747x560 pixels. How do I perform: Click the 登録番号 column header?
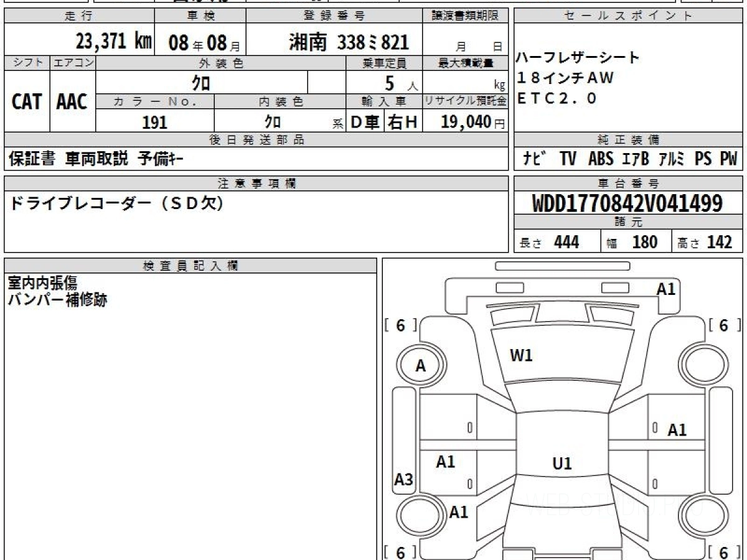tap(334, 16)
